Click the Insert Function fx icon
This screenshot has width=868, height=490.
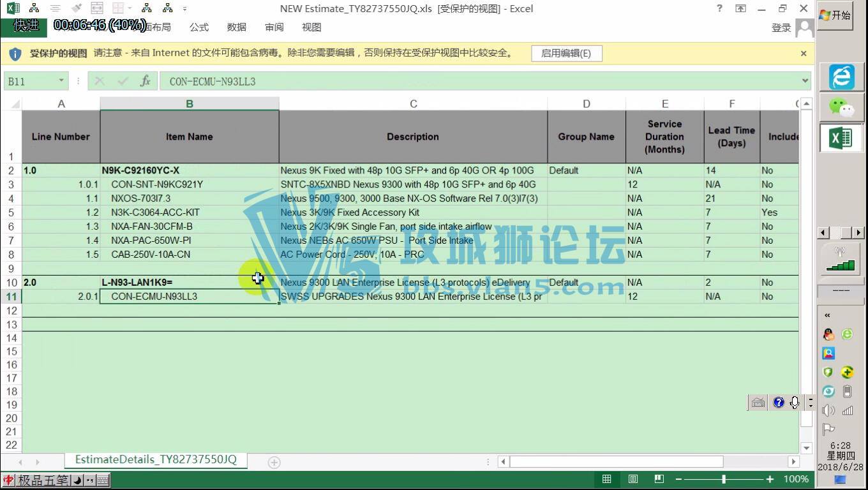tap(146, 81)
